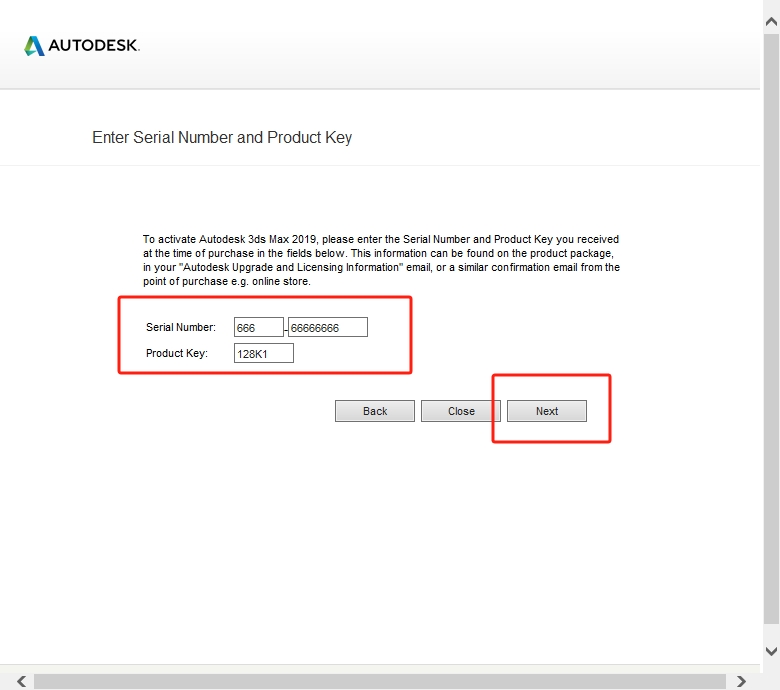Click the Autodesk logo icon

point(34,46)
